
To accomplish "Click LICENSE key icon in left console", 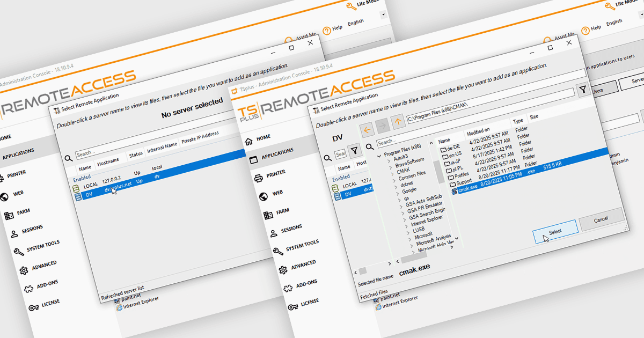I will [33, 307].
